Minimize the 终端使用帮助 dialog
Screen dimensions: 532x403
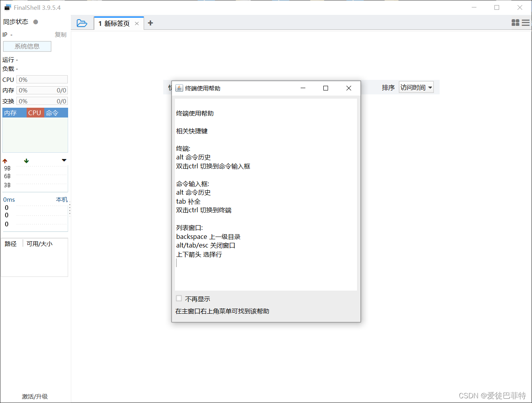[x=303, y=88]
